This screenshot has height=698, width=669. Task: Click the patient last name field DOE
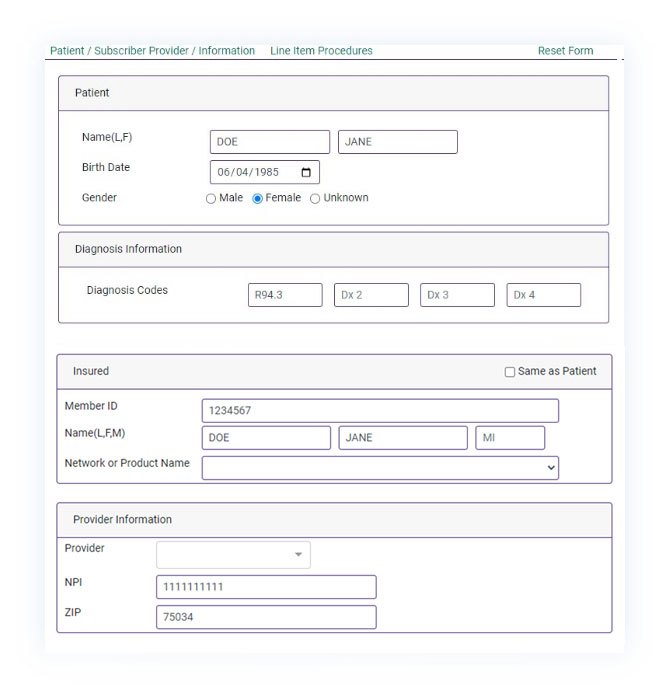click(269, 142)
